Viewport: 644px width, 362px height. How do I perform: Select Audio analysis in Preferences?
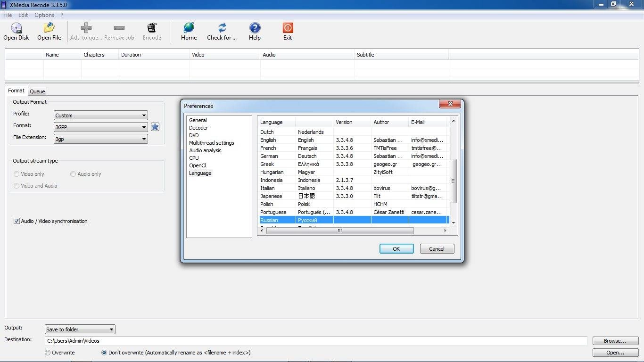click(x=205, y=150)
